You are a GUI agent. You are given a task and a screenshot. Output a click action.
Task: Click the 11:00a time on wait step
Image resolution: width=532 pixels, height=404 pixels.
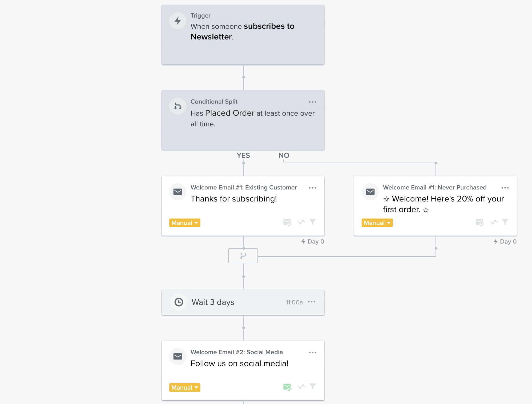tap(294, 302)
